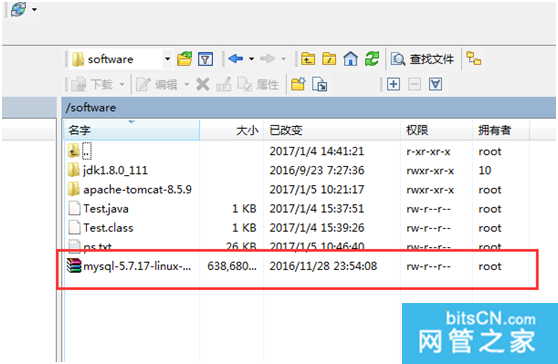558x364 pixels.
Task: Click the minus unselect files icon
Action: (414, 84)
